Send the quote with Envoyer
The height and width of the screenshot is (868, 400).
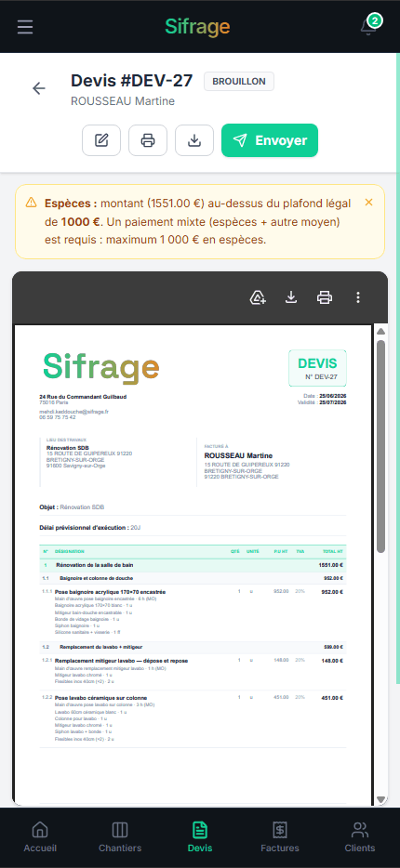(x=270, y=140)
